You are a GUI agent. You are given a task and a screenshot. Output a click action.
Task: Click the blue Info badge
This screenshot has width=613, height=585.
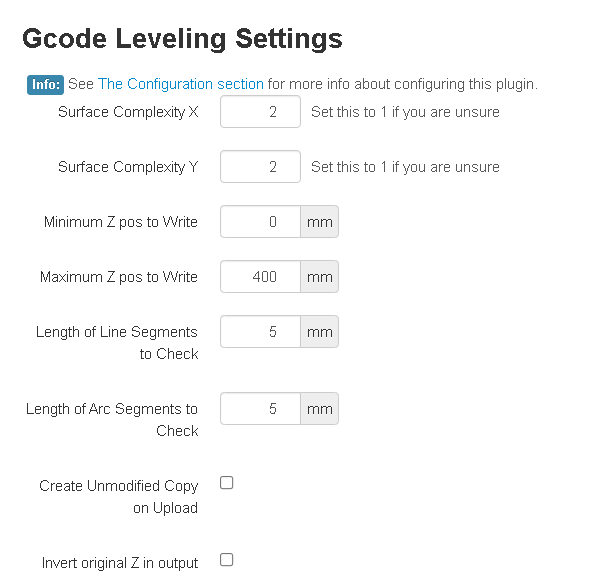(x=45, y=85)
